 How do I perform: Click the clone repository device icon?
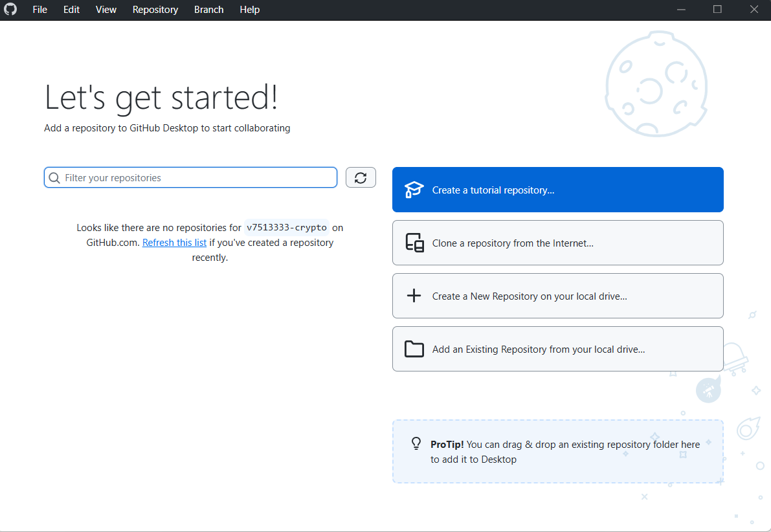coord(414,243)
